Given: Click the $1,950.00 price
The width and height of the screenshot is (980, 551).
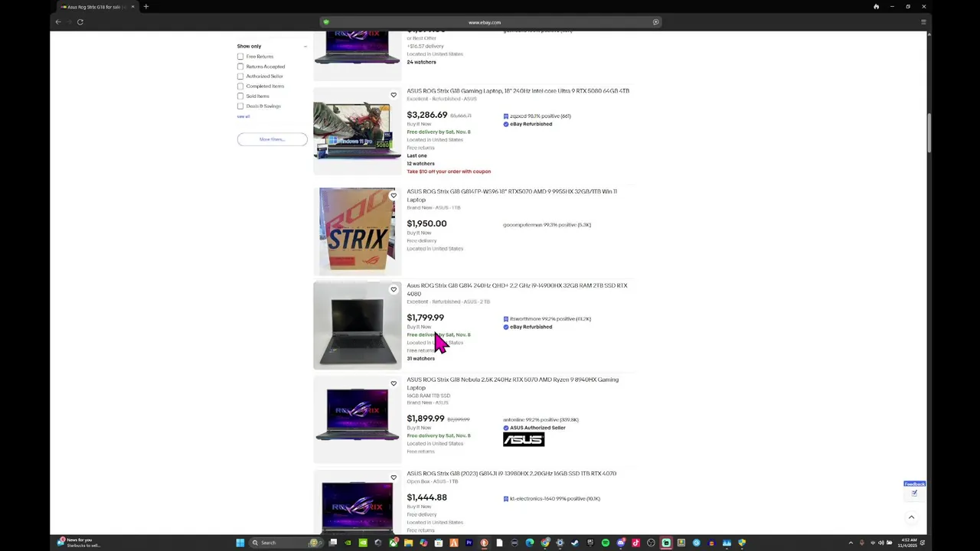Looking at the screenshot, I should (x=426, y=223).
